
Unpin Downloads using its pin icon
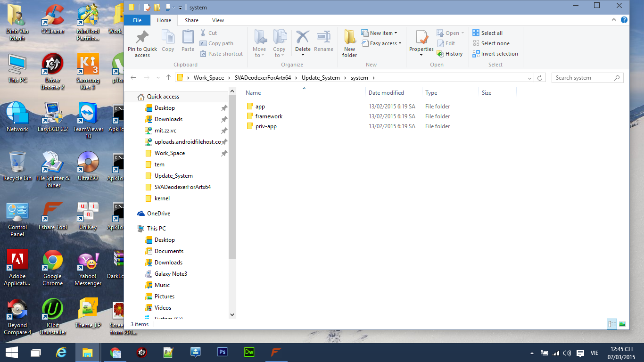[224, 119]
